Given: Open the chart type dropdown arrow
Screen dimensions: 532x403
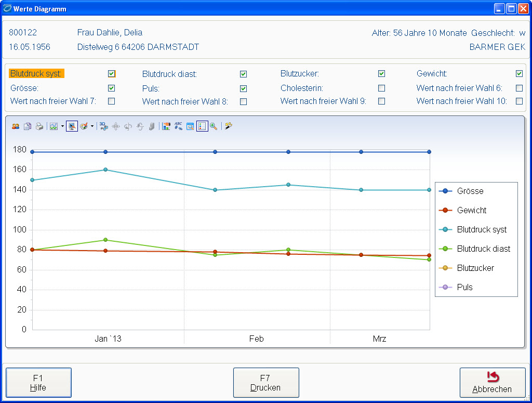Looking at the screenshot, I should click(62, 126).
